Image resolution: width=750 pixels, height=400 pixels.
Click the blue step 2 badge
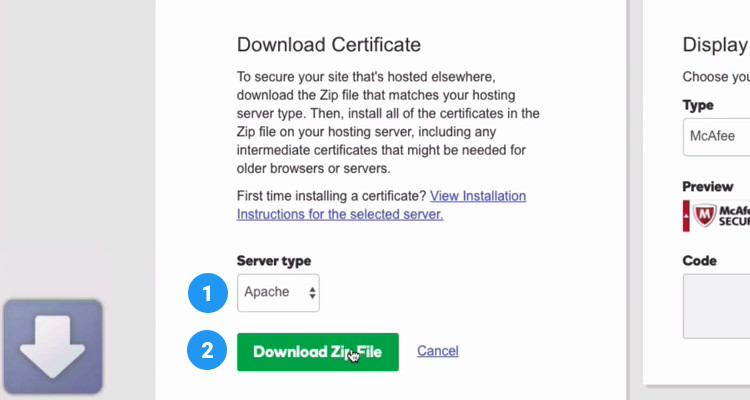pyautogui.click(x=207, y=351)
